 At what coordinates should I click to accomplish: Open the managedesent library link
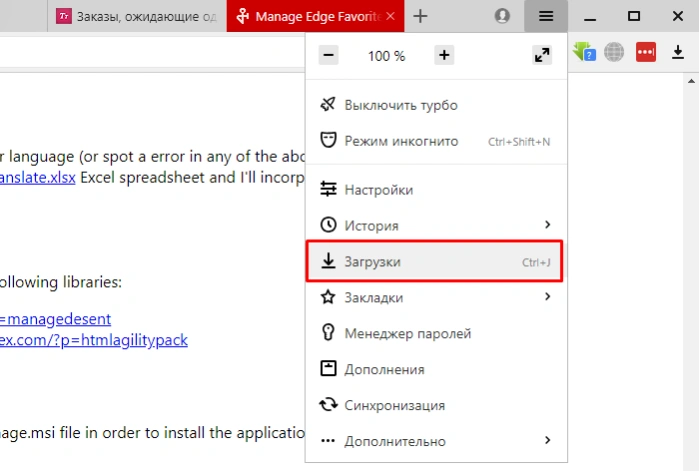[x=55, y=319]
